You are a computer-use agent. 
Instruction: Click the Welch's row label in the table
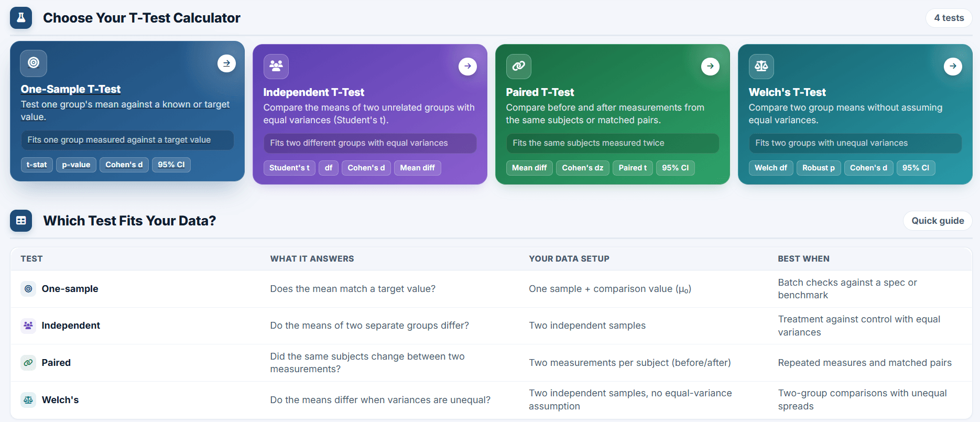click(x=60, y=400)
